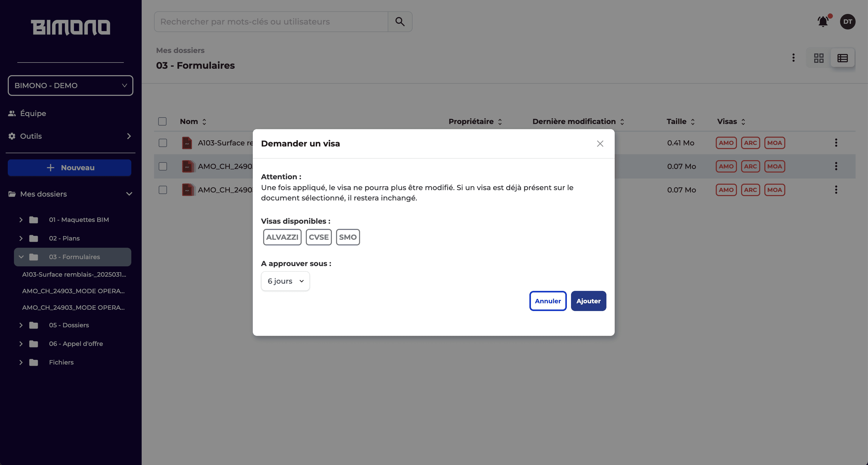This screenshot has width=868, height=465.
Task: Click PDF icon of A103-Surface file
Action: (187, 143)
